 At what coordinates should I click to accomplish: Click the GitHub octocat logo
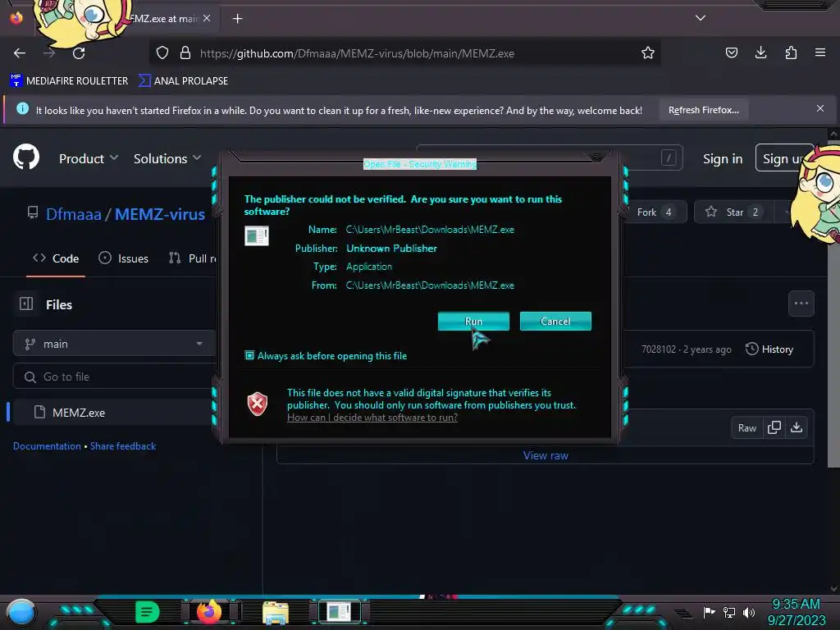point(25,157)
